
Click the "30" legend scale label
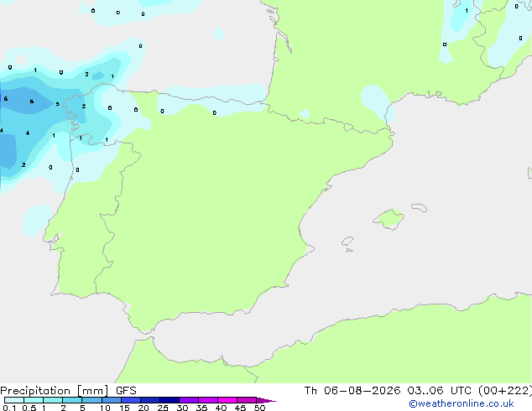point(182,408)
